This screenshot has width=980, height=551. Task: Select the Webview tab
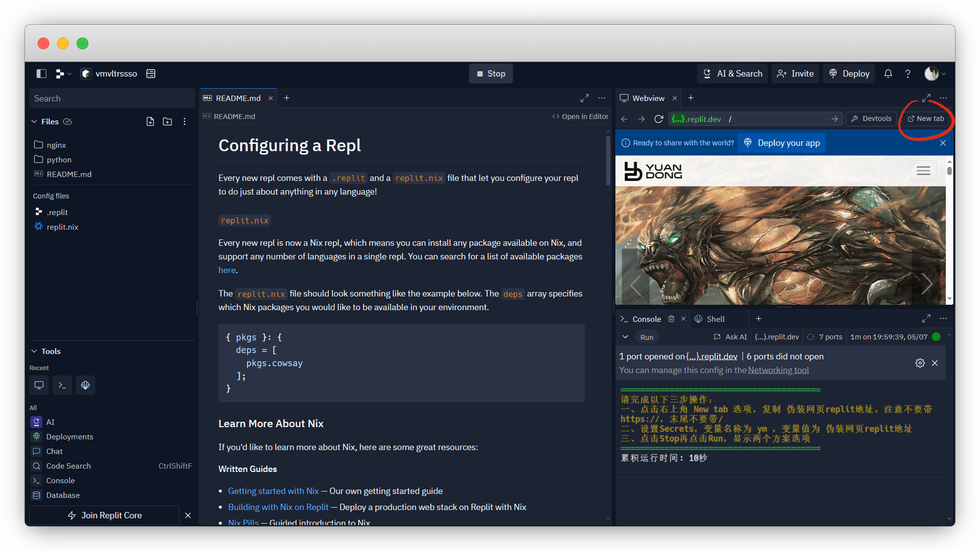click(648, 98)
